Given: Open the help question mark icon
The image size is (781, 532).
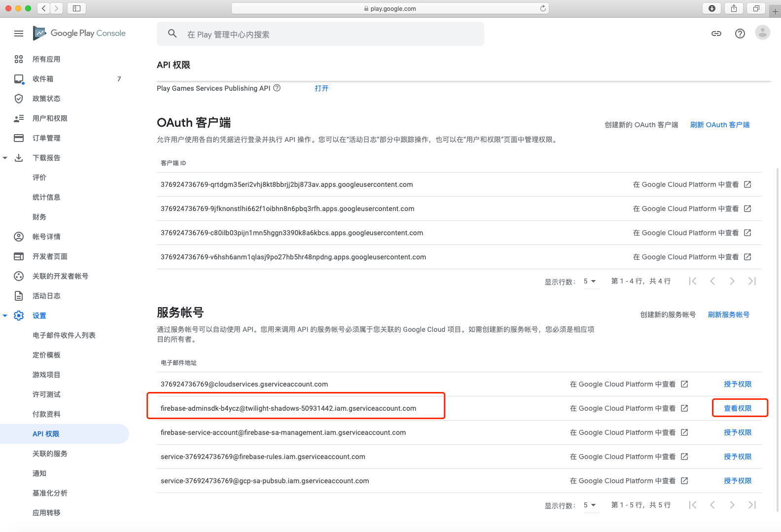Looking at the screenshot, I should [x=740, y=34].
